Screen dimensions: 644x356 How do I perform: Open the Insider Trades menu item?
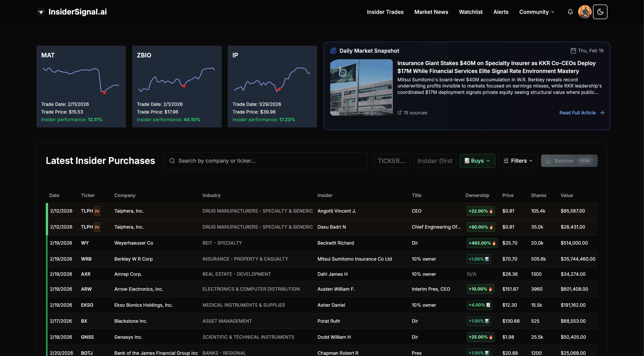click(385, 12)
